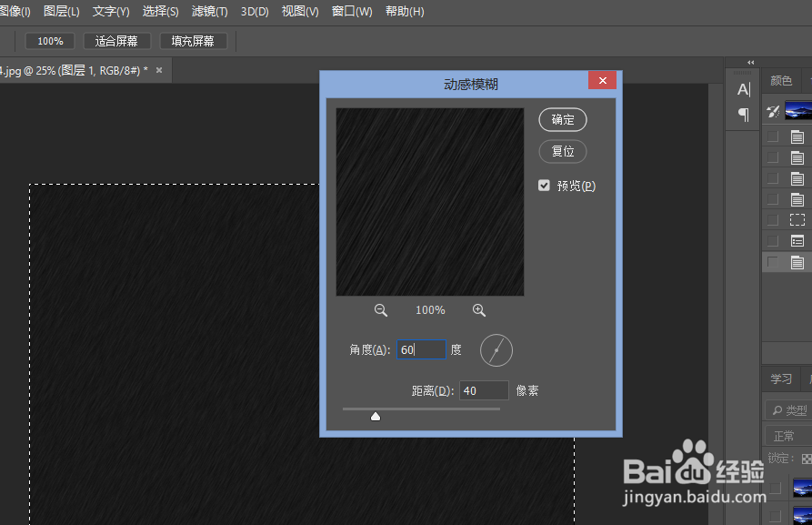Toggle the checkbox next to the top layer entry

pyautogui.click(x=772, y=136)
